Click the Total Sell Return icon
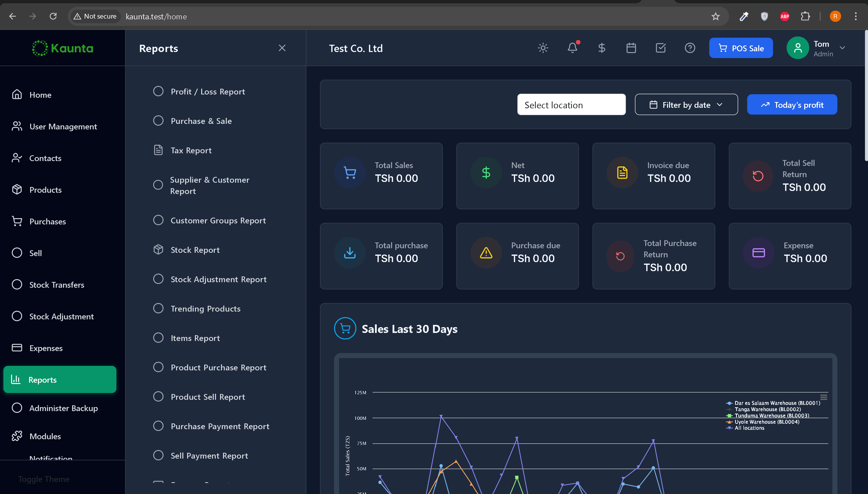The width and height of the screenshot is (868, 494). pos(758,176)
